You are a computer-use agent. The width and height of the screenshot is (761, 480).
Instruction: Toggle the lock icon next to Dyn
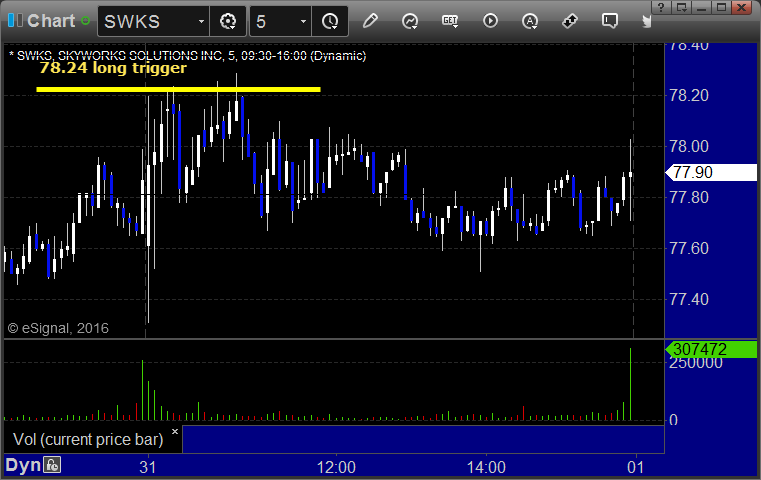coord(52,465)
